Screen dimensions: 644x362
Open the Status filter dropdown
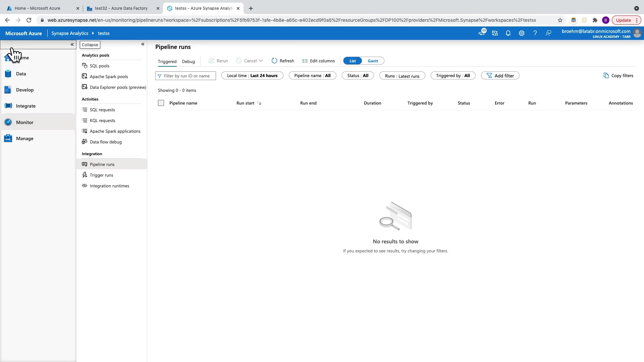[358, 75]
